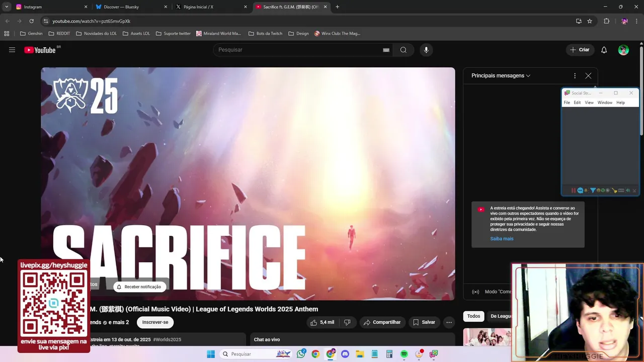The width and height of the screenshot is (644, 362).
Task: Open Miraland World Ma... bookmark
Action: point(218,34)
